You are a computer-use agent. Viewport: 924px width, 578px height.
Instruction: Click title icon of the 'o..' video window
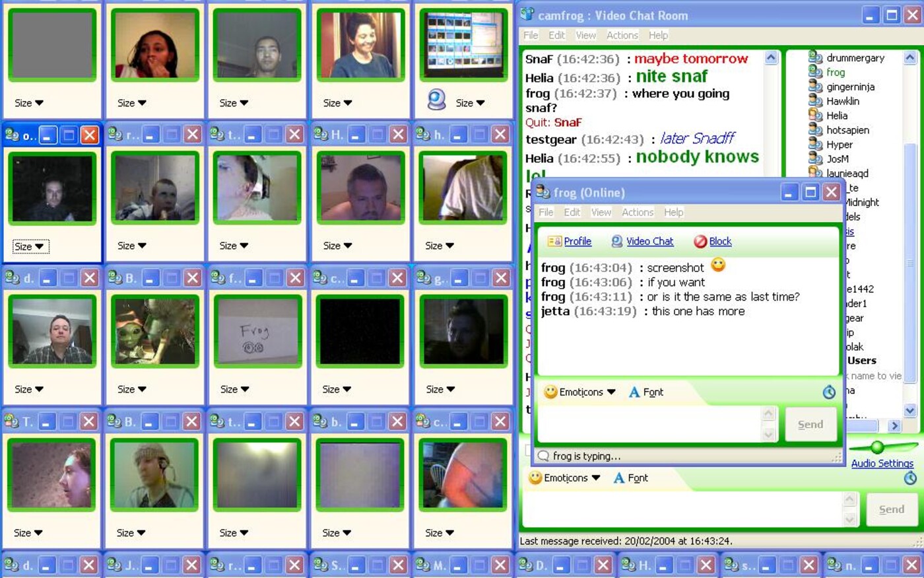12,135
